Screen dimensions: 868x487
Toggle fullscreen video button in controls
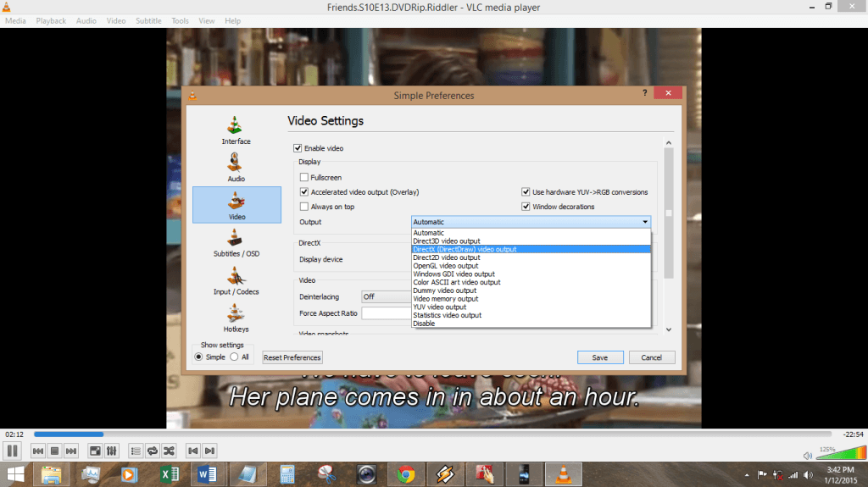coord(95,451)
